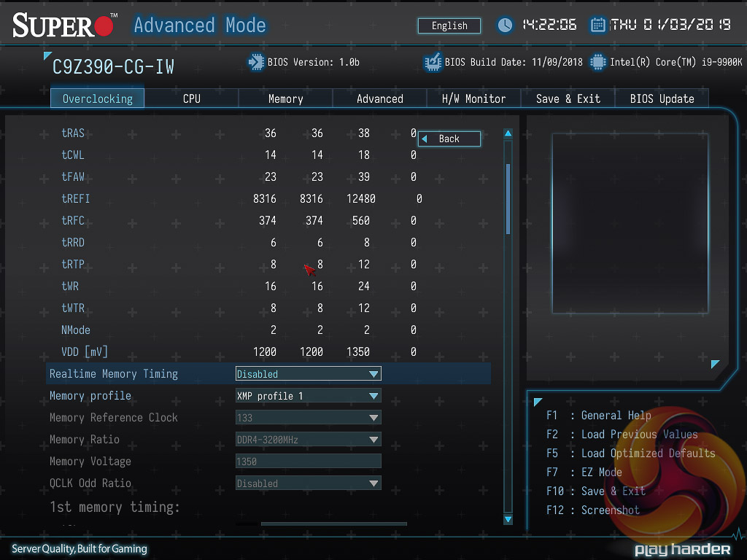Click the tFAW value 39
Viewport: 747px width, 560px height.
pos(363,176)
